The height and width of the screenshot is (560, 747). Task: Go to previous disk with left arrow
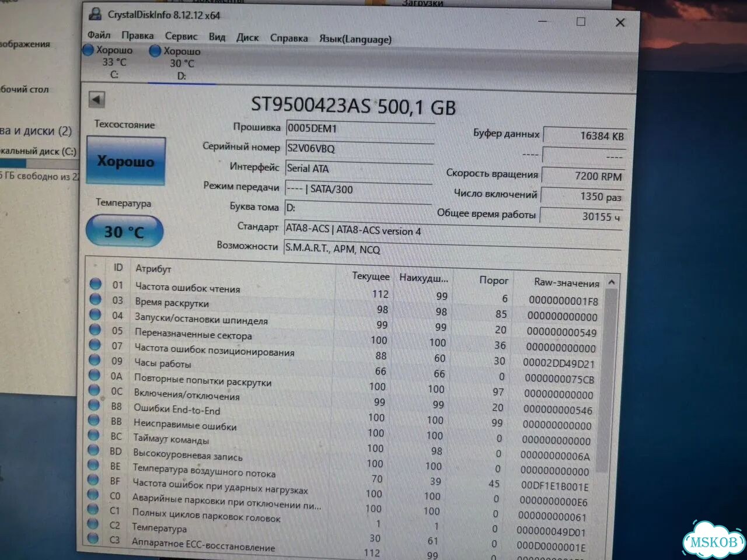click(x=97, y=99)
